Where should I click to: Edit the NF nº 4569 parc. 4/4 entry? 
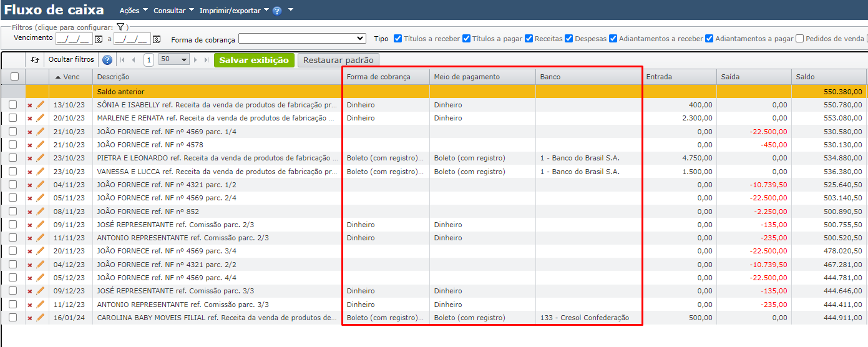tap(40, 278)
